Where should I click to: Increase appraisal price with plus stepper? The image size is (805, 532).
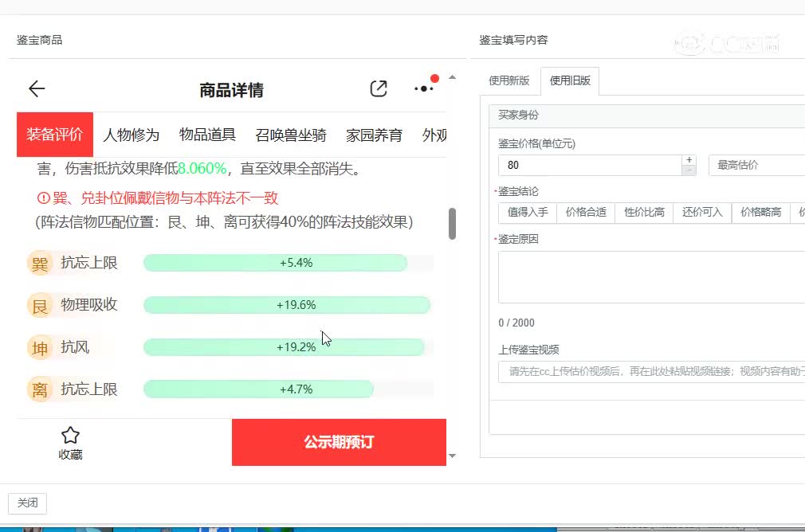click(689, 160)
